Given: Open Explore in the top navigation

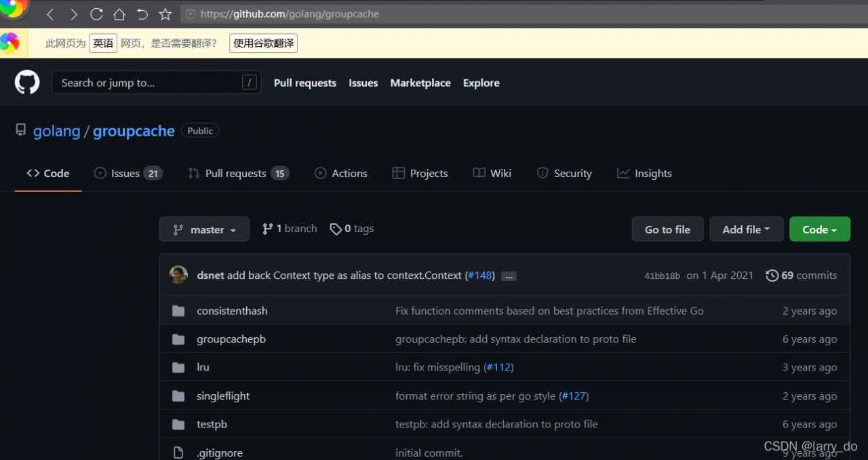Looking at the screenshot, I should pos(481,83).
